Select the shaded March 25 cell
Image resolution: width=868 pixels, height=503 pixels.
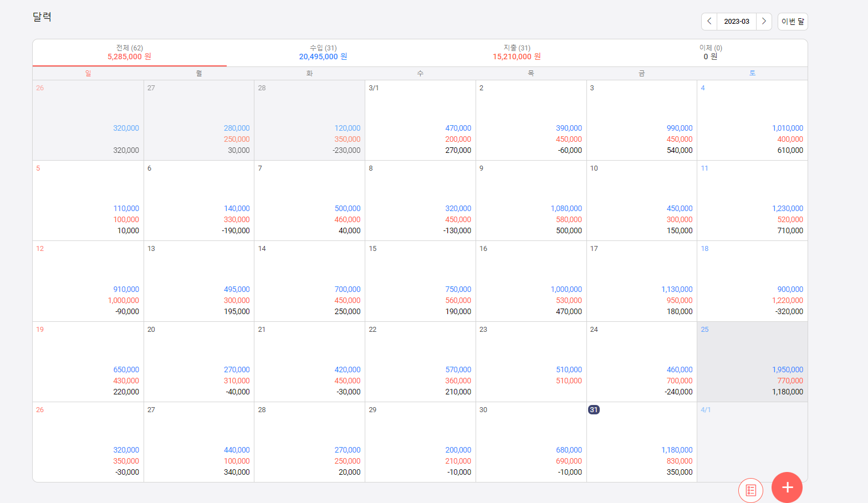(x=752, y=362)
